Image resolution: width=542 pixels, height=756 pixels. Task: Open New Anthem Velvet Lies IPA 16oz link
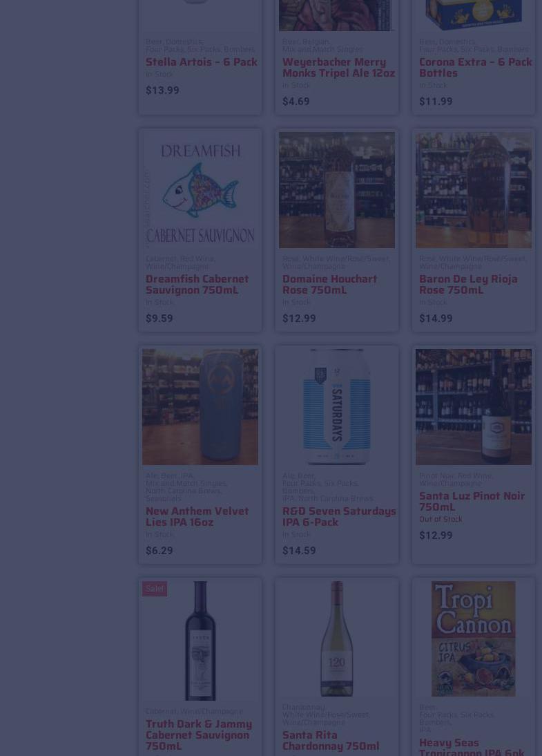coord(197,516)
